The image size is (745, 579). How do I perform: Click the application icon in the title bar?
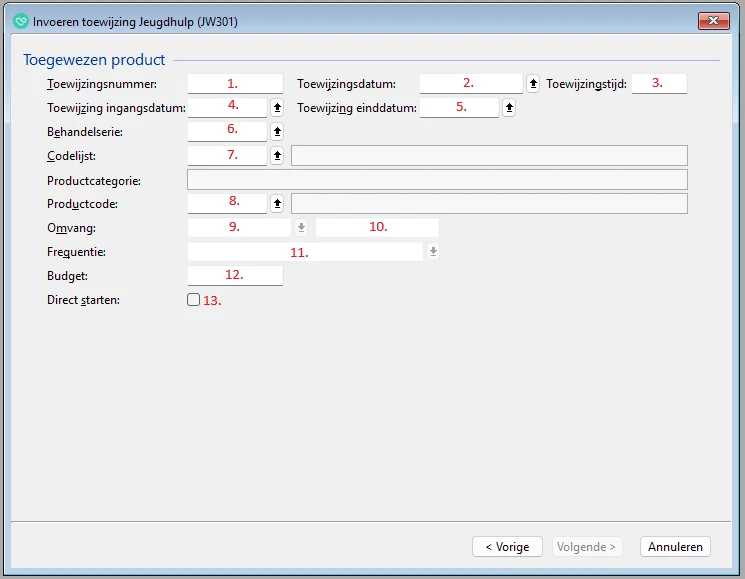pyautogui.click(x=20, y=21)
